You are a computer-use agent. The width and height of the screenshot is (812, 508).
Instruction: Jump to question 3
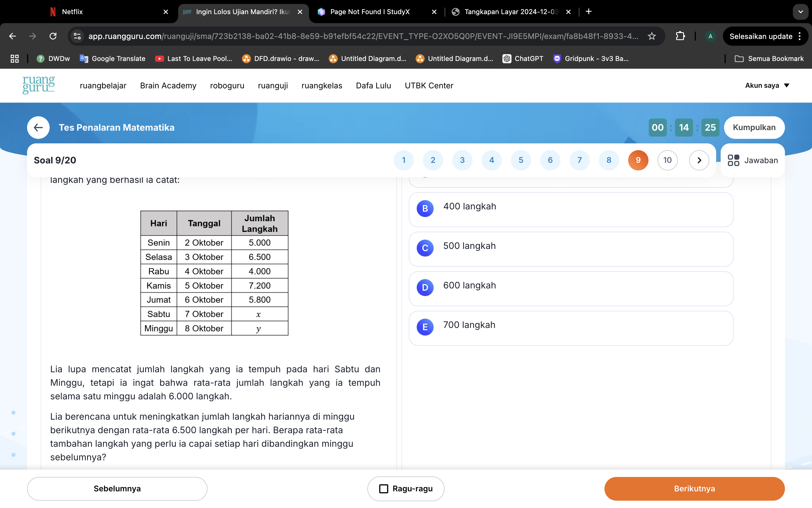(x=462, y=160)
